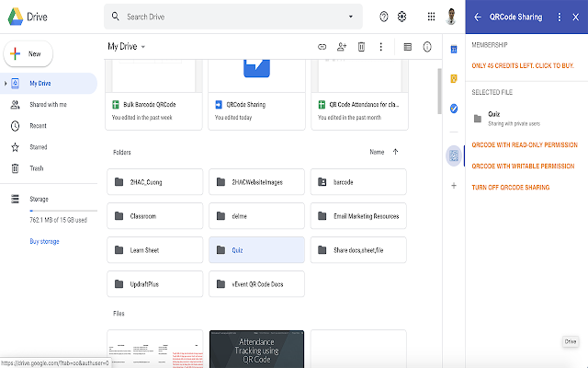
Task: Open Shared with me
Action: tap(49, 104)
